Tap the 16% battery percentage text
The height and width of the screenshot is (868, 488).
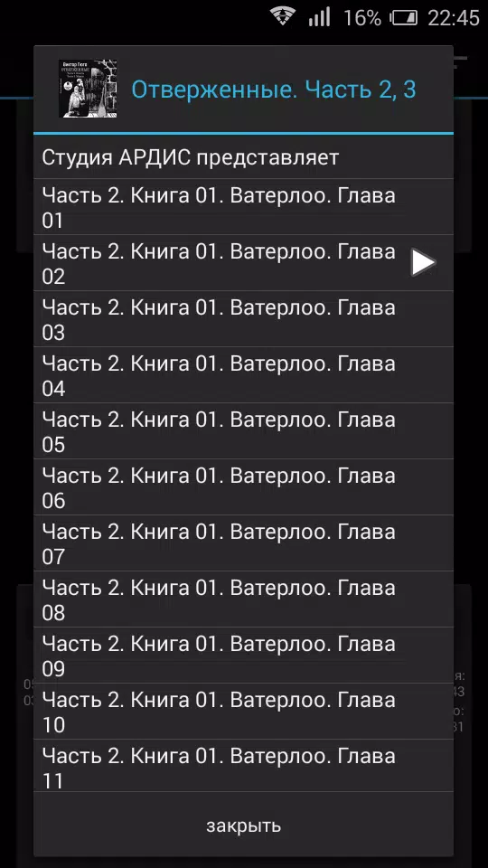[x=362, y=18]
